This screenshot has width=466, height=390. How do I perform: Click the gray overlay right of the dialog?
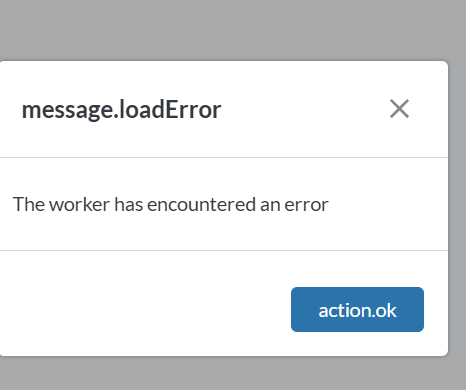pos(457,208)
